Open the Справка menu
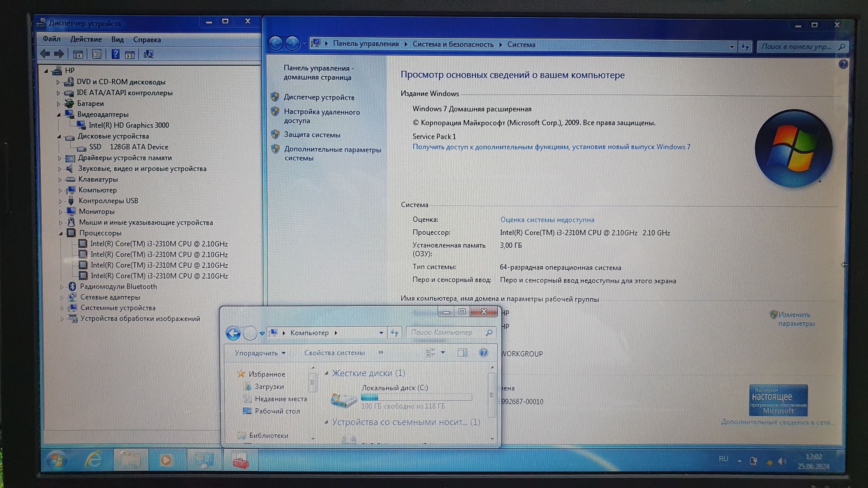This screenshot has width=868, height=488. click(x=147, y=40)
